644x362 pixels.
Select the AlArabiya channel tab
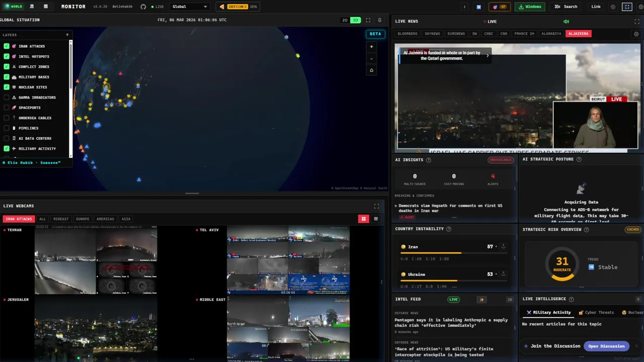[551, 34]
